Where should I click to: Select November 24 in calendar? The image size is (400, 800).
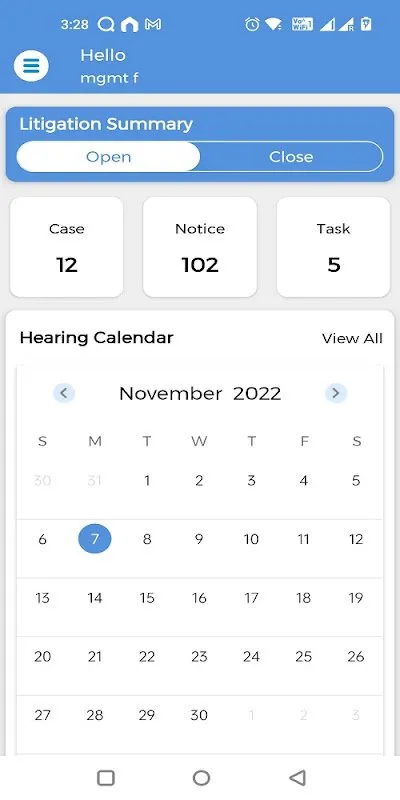point(252,656)
